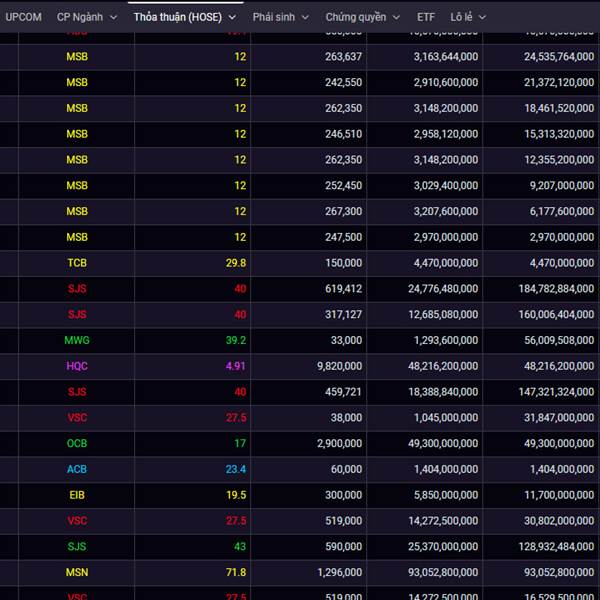
Task: Click the ACB ticker symbol
Action: pos(77,469)
